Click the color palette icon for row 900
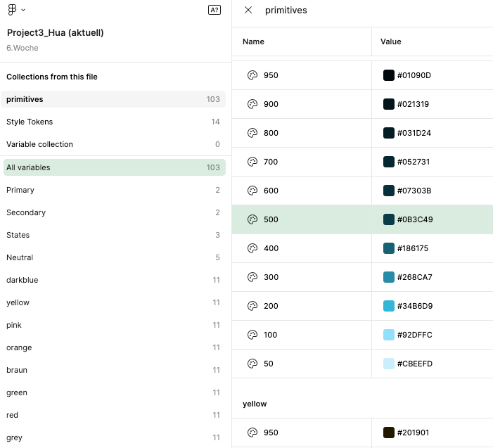Screen dimensions: 493x448 click(x=252, y=104)
